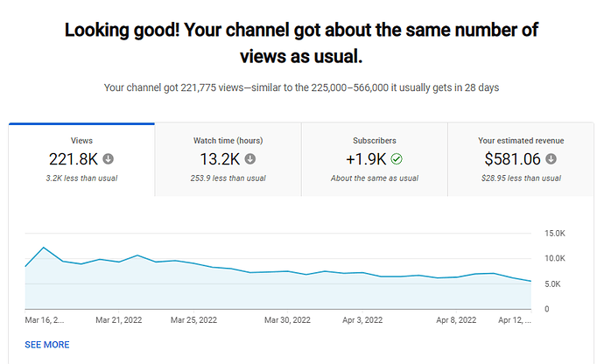
Task: Click the Mar 30, 2022 axis label
Action: click(x=289, y=320)
